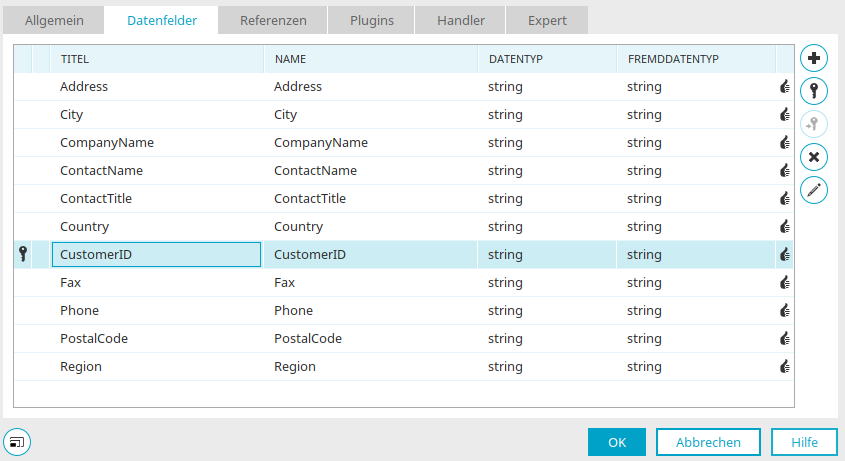Open the Plugins tab

(372, 20)
